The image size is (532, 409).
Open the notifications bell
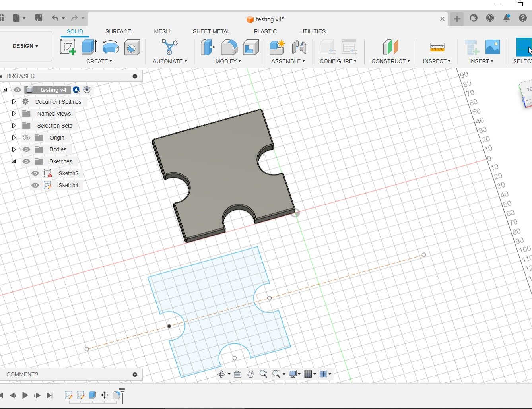coord(507,18)
